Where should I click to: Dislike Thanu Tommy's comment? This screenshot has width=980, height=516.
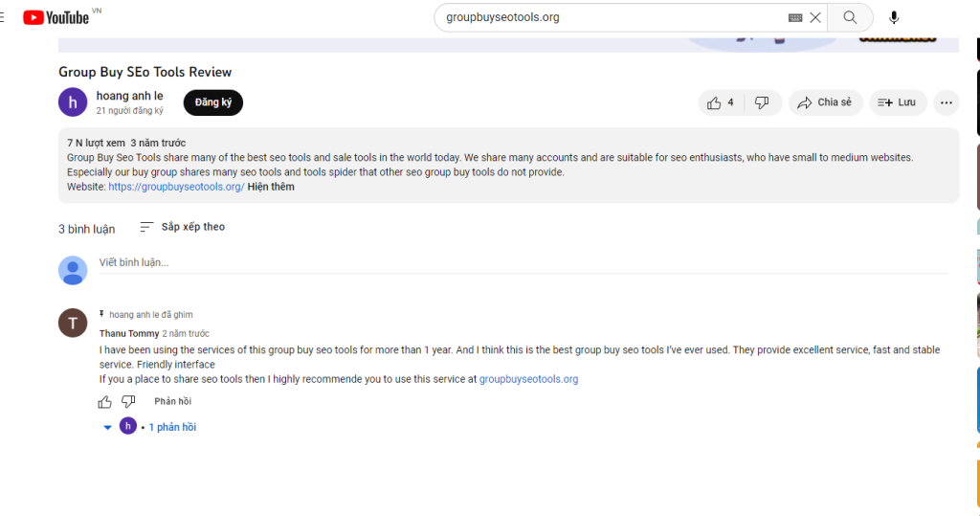[128, 401]
